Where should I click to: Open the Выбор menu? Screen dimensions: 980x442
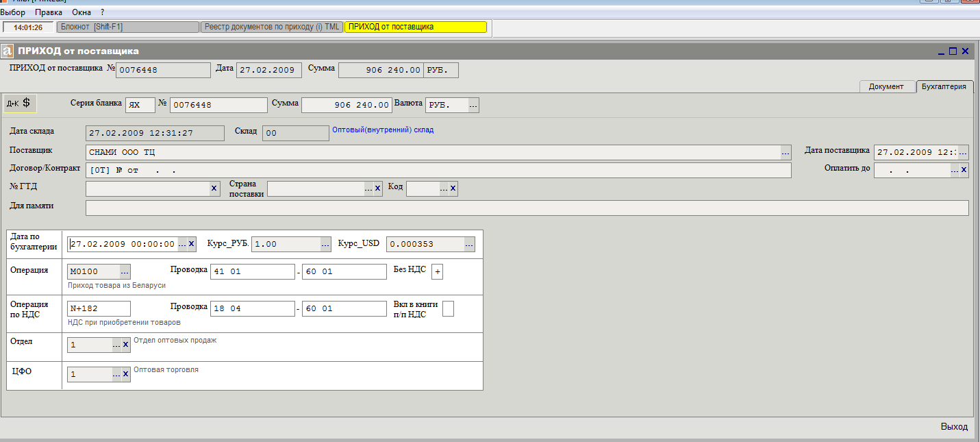pyautogui.click(x=13, y=12)
